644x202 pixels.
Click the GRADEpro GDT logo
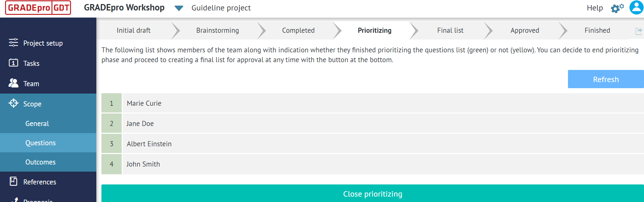(38, 7)
